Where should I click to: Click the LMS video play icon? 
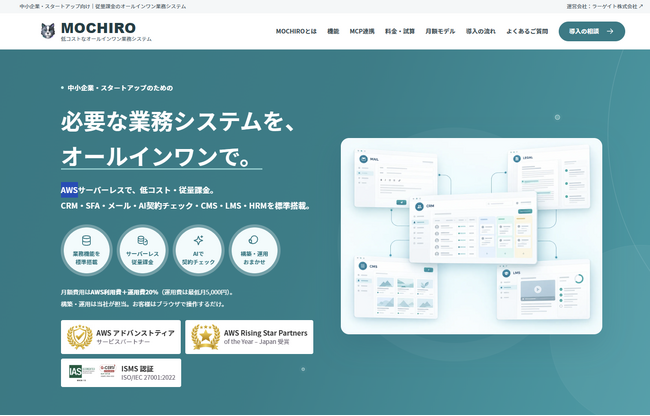(538, 289)
